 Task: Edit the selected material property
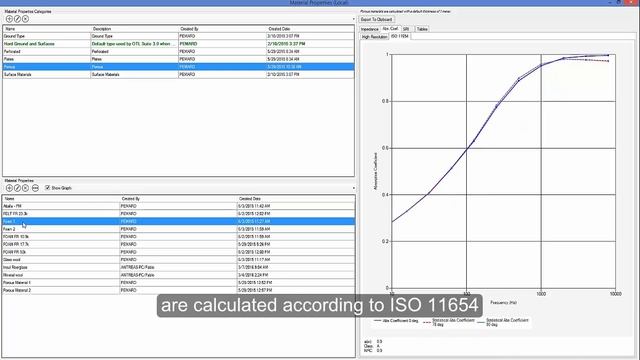pyautogui.click(x=17, y=188)
